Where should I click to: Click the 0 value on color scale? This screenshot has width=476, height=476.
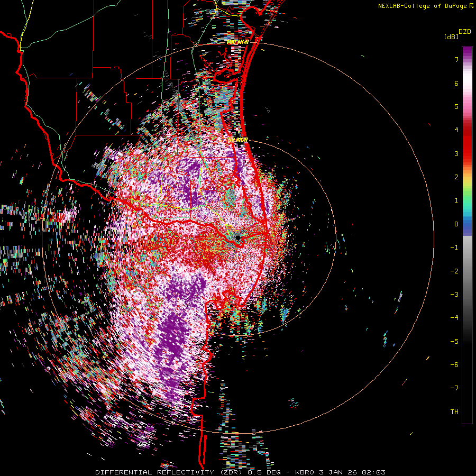pos(456,224)
